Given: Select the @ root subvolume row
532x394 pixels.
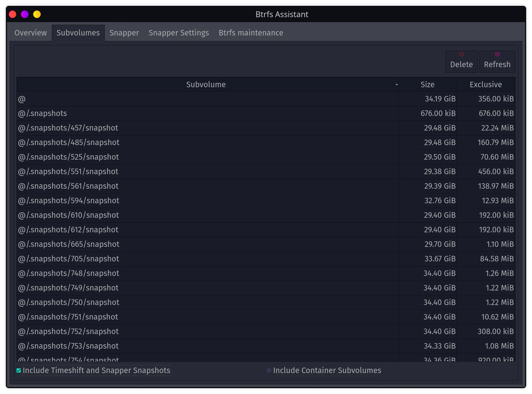Looking at the screenshot, I should (x=266, y=99).
